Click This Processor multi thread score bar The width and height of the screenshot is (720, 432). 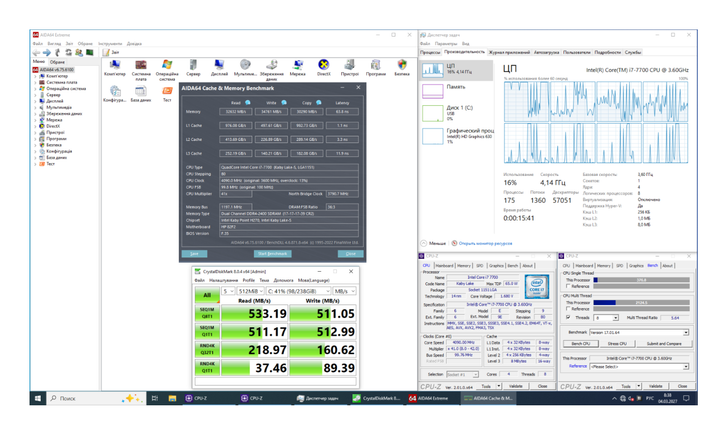641,303
